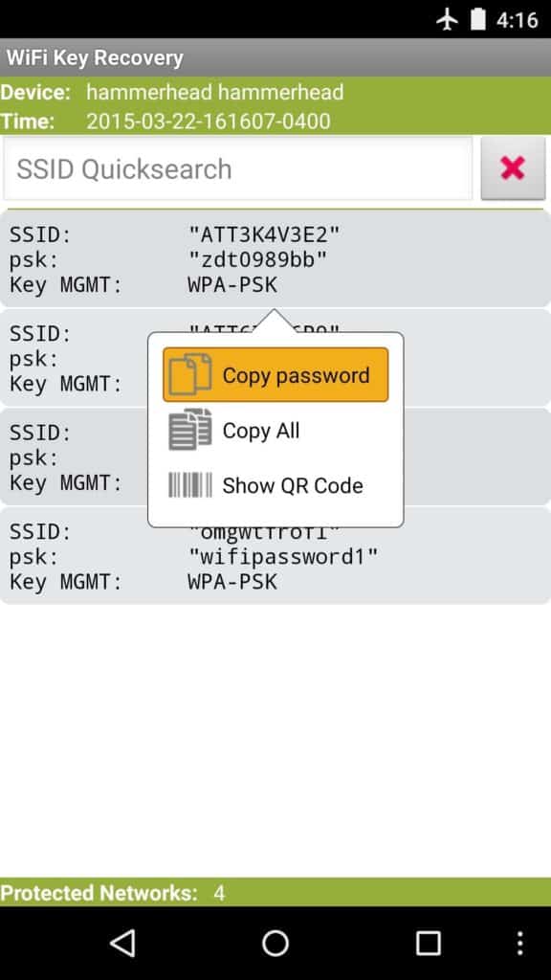Select the ATT3K4V3E2 network entry

click(275, 259)
